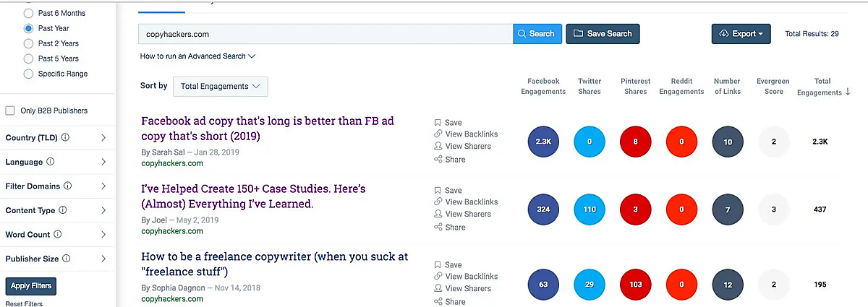The image size is (868, 307).
Task: Click the Save bookmark icon for Facebook ad copy article
Action: click(x=438, y=123)
